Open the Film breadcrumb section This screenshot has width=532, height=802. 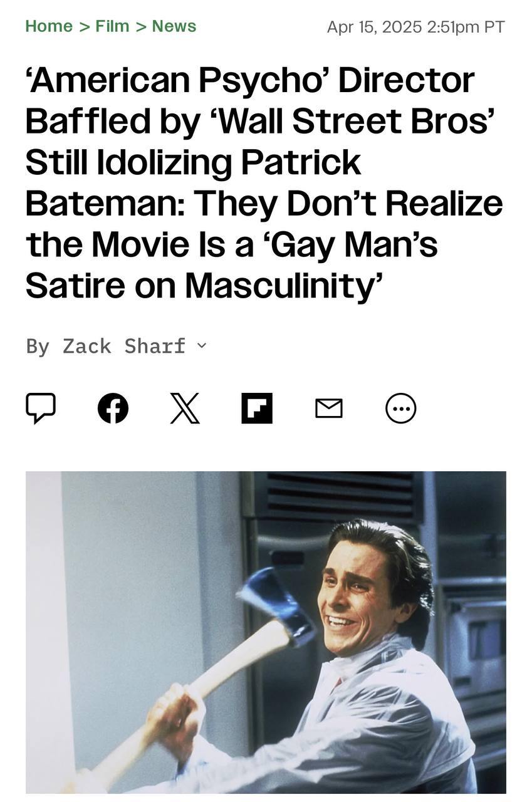(112, 26)
